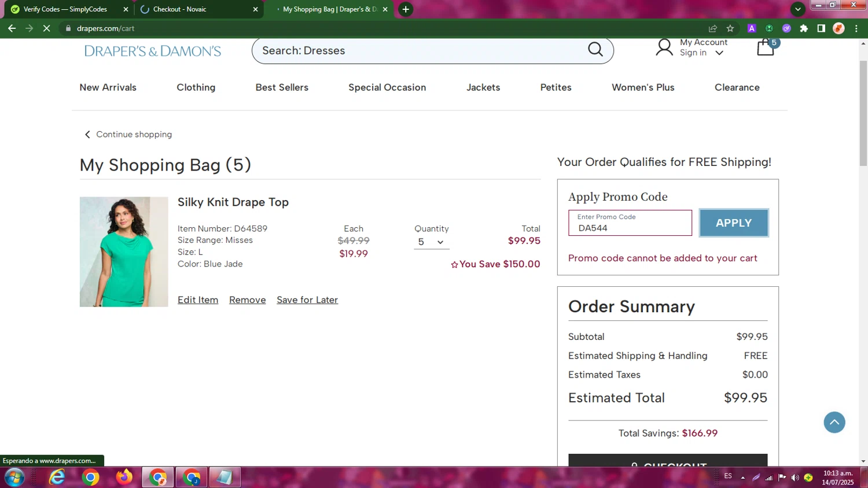Close the Checkout Novaic tab
The width and height of the screenshot is (868, 488).
(x=255, y=9)
